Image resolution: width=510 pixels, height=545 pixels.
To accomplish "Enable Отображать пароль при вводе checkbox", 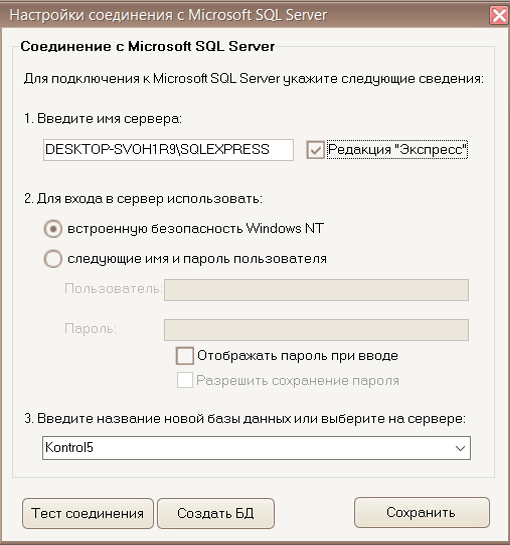I will coord(185,356).
